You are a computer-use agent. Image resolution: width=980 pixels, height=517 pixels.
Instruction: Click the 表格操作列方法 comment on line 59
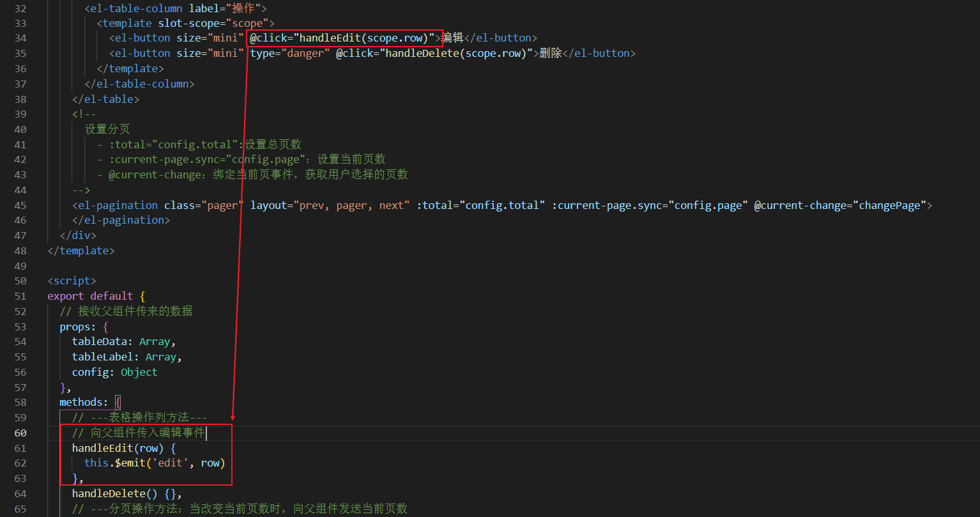tap(149, 418)
